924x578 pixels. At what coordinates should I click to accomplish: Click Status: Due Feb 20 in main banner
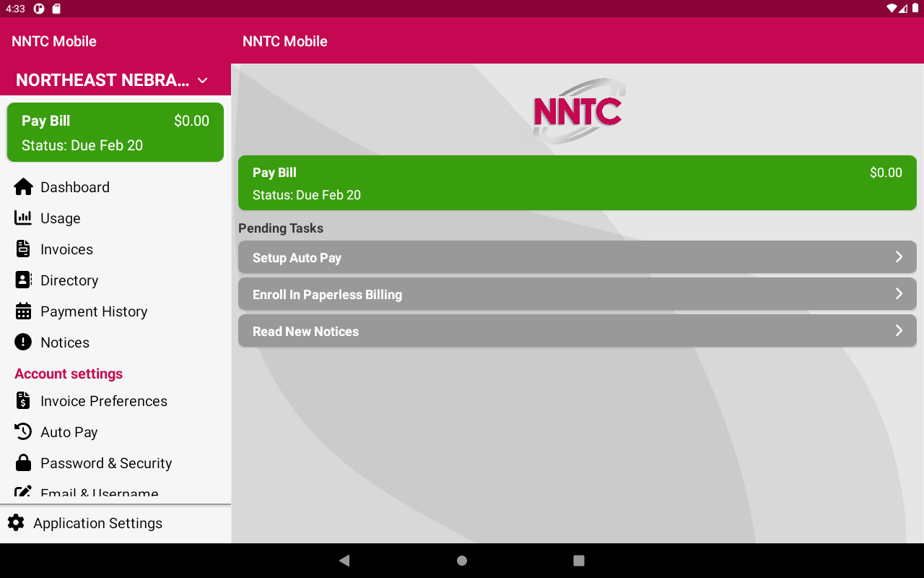pyautogui.click(x=307, y=195)
